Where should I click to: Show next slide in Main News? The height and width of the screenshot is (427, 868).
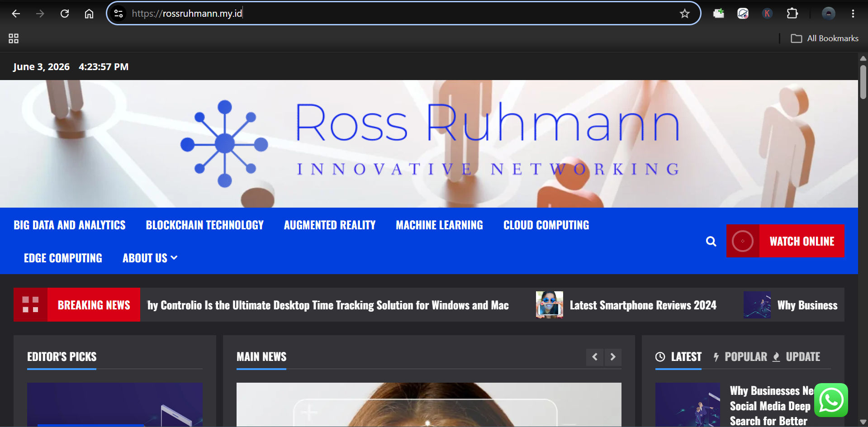[613, 357]
